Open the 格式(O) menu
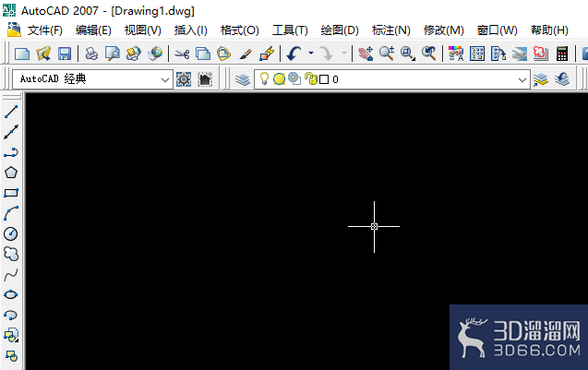Image resolution: width=588 pixels, height=370 pixels. click(x=240, y=30)
